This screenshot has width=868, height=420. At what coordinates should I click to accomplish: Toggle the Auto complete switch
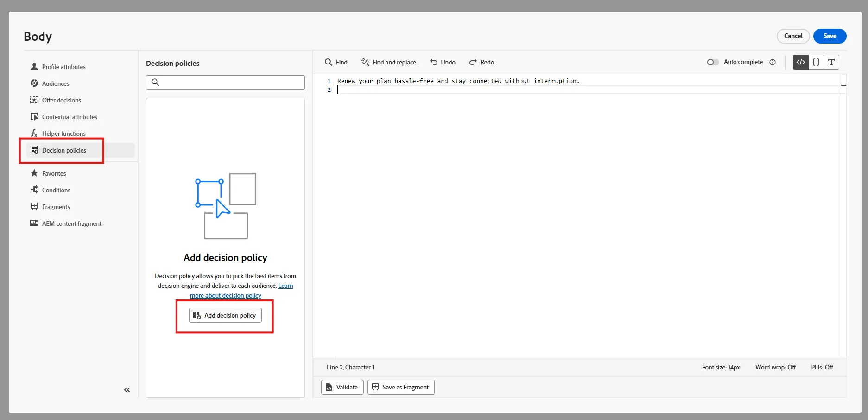coord(713,62)
